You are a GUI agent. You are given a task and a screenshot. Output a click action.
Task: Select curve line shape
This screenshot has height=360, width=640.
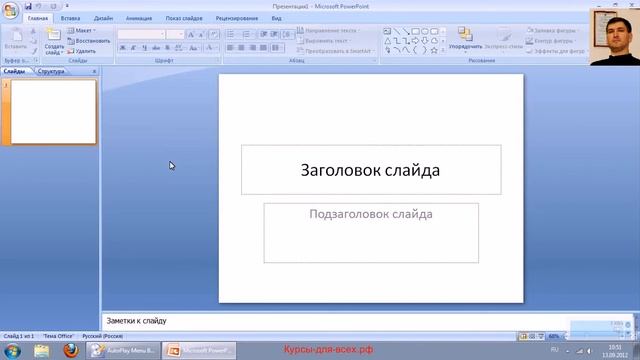click(x=406, y=51)
